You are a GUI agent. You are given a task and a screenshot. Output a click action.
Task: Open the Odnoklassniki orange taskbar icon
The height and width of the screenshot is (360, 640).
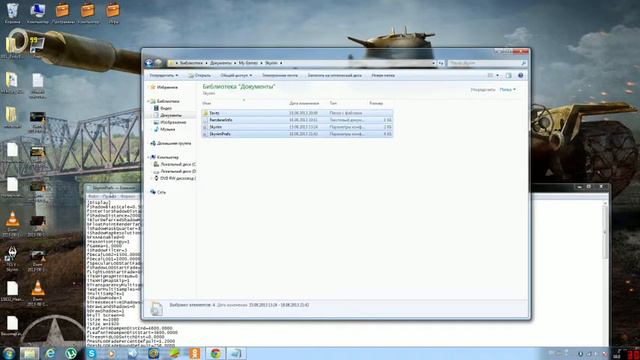tap(195, 353)
